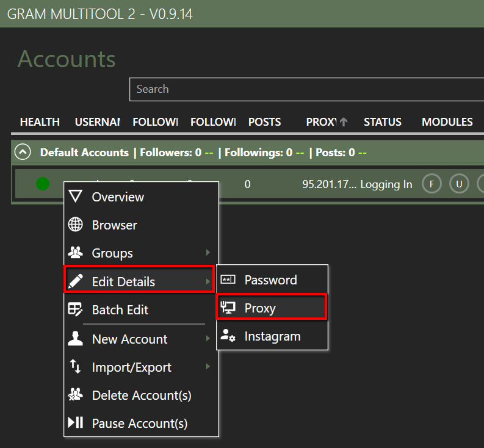Open Overview from the context menu

pos(141,197)
